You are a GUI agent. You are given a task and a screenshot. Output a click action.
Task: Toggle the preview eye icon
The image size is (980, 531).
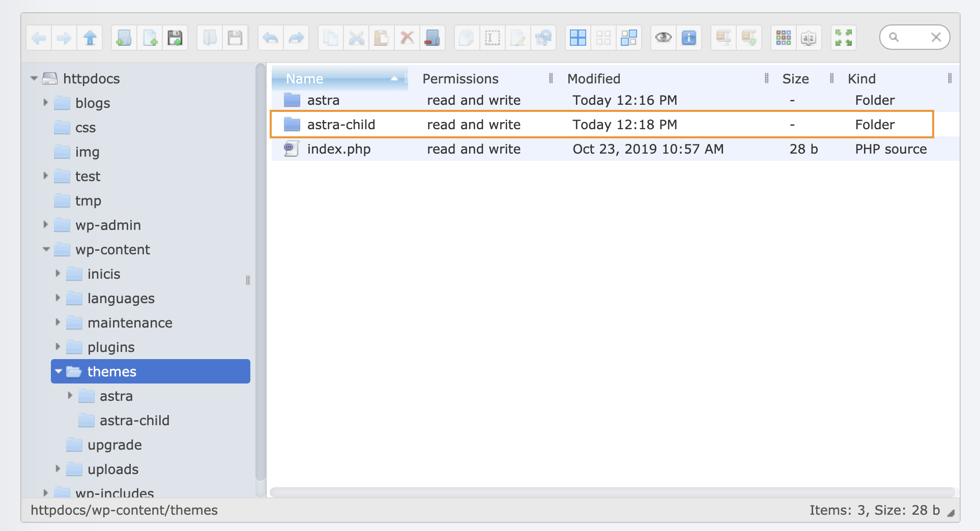(x=663, y=38)
